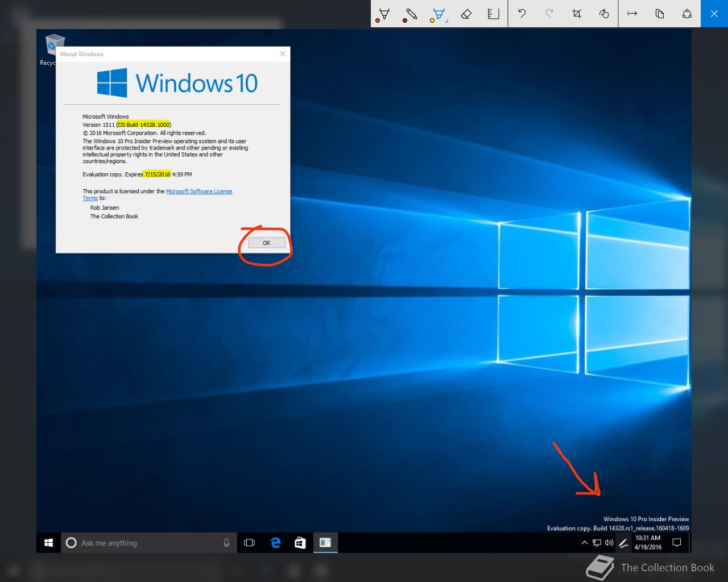The width and height of the screenshot is (728, 582).
Task: Click OK in About Windows dialog
Action: tap(266, 243)
